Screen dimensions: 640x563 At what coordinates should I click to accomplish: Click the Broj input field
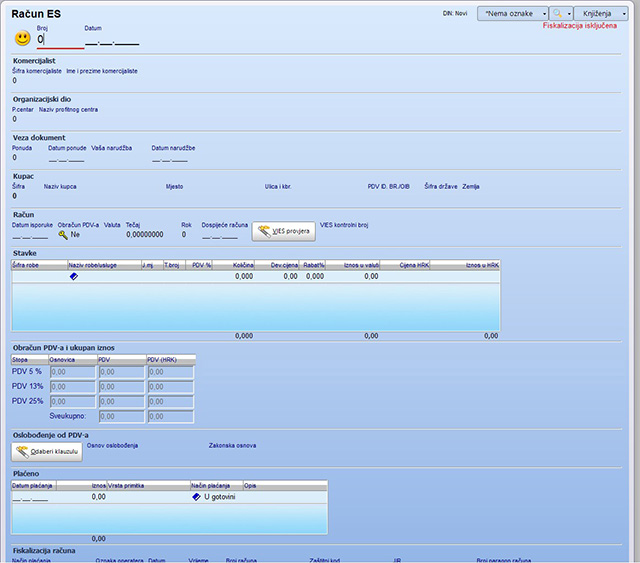59,40
